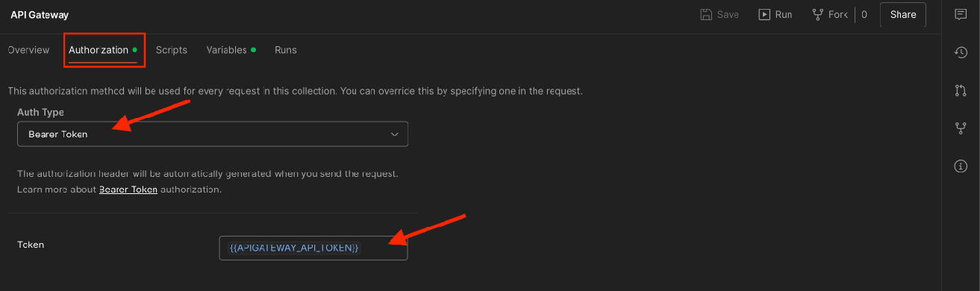980x291 pixels.
Task: Click the play icon beside Run
Action: pos(764,14)
